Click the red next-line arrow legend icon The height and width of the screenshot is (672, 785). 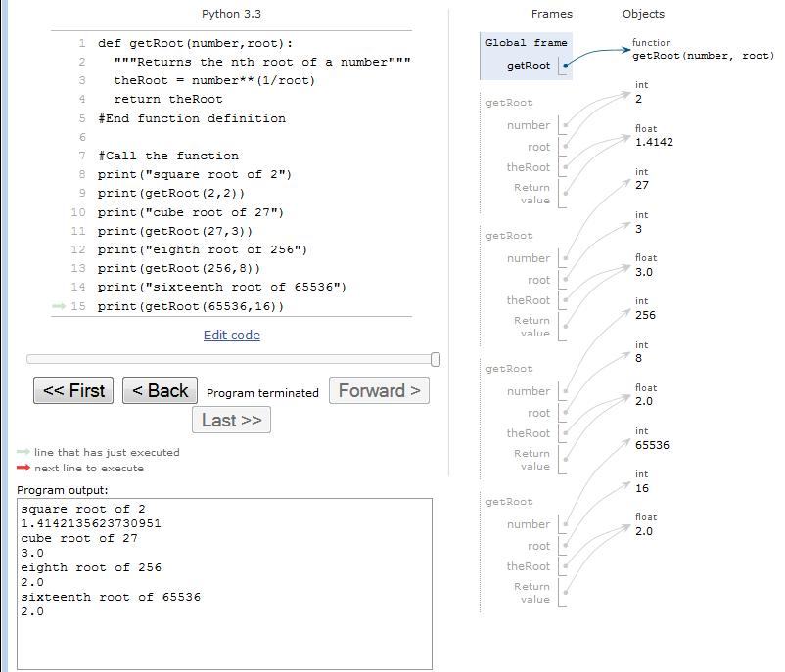point(23,468)
